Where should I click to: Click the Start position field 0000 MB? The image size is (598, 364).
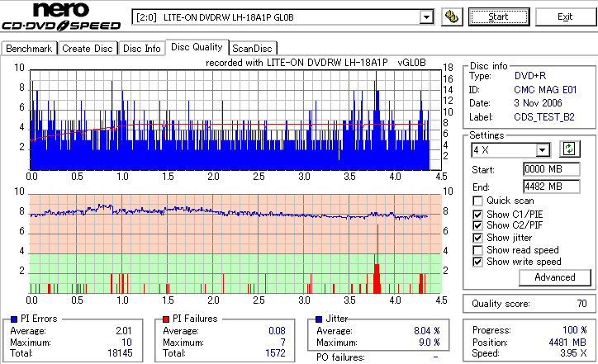coord(552,169)
